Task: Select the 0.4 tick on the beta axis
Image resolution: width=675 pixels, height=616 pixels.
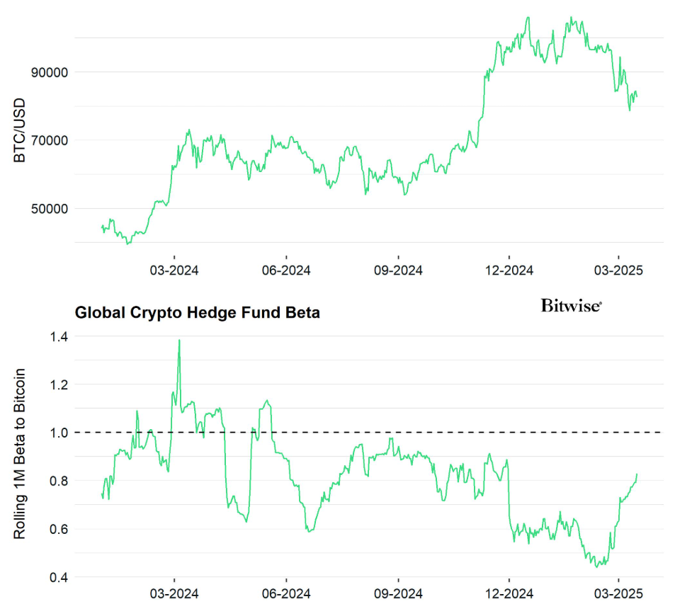Action: click(58, 577)
